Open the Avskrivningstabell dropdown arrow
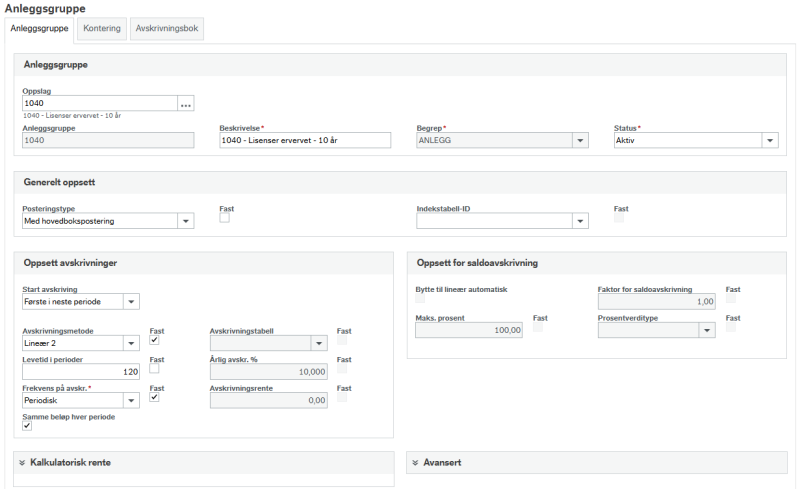This screenshot has height=489, width=800. coord(319,344)
